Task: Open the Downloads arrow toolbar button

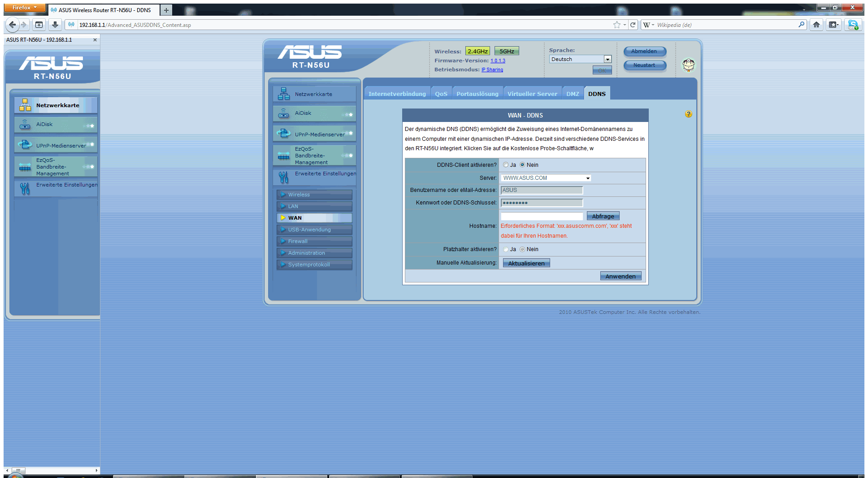Action: point(55,25)
